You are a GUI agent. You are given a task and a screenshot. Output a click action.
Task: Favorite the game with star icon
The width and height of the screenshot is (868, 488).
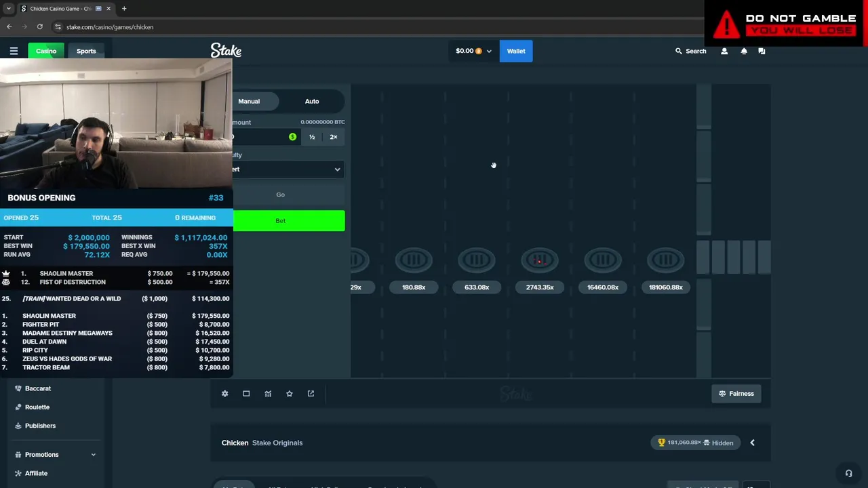[x=290, y=394]
